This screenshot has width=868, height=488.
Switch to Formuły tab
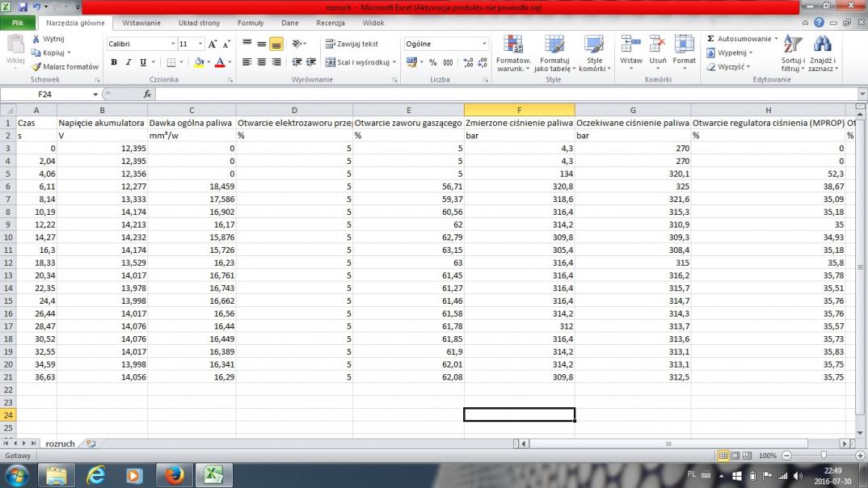coord(251,23)
